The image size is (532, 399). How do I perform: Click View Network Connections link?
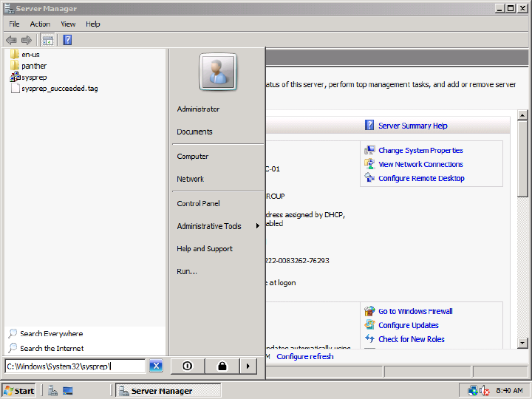point(420,164)
